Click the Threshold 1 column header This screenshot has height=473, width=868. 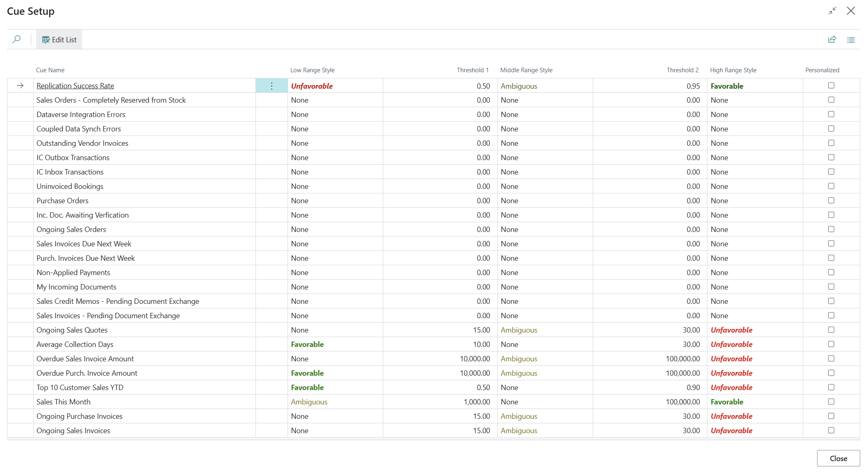472,70
